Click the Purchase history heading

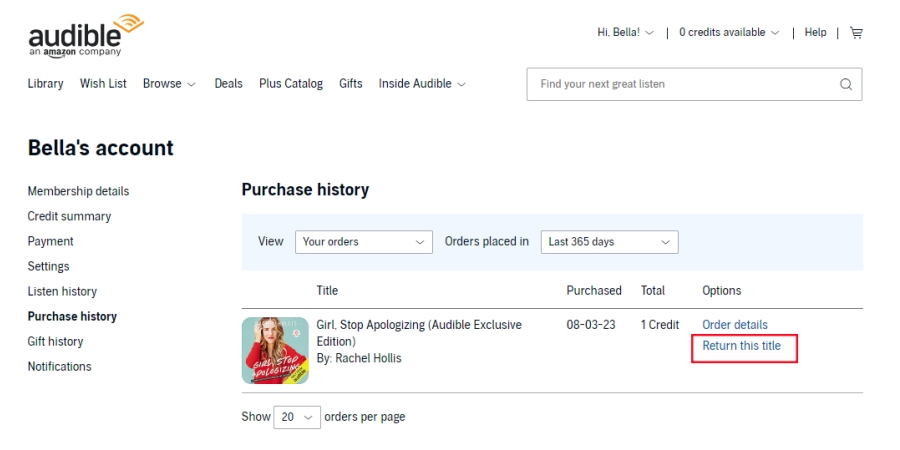click(x=305, y=190)
